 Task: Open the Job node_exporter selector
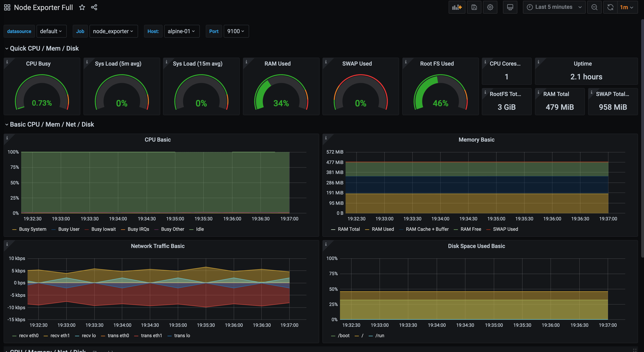click(113, 31)
